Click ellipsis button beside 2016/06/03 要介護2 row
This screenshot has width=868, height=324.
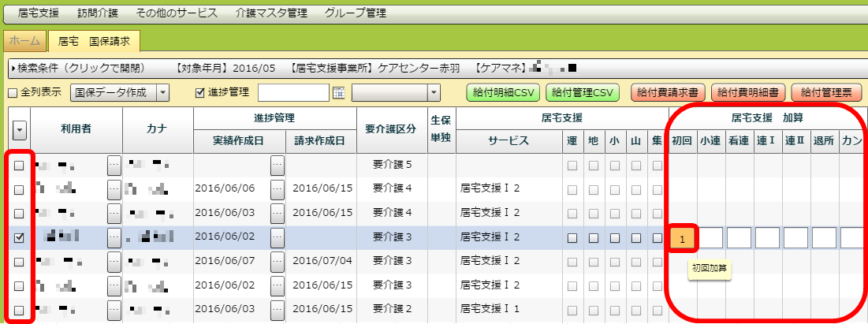(277, 309)
